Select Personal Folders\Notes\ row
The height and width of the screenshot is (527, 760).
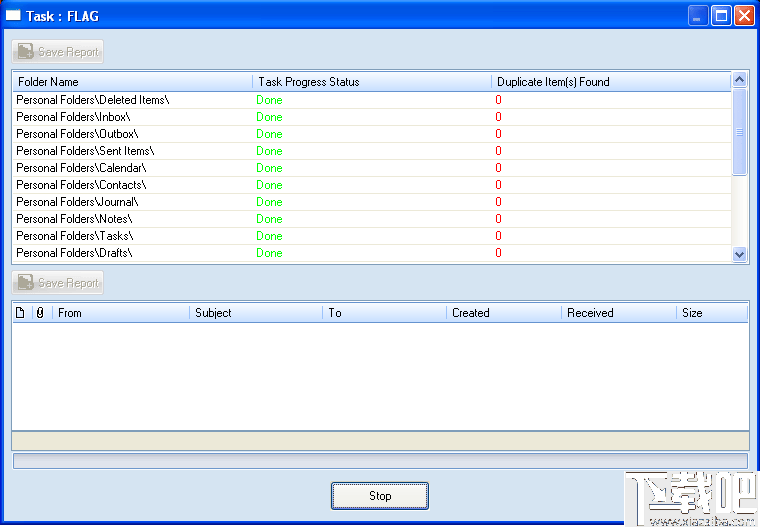click(372, 219)
